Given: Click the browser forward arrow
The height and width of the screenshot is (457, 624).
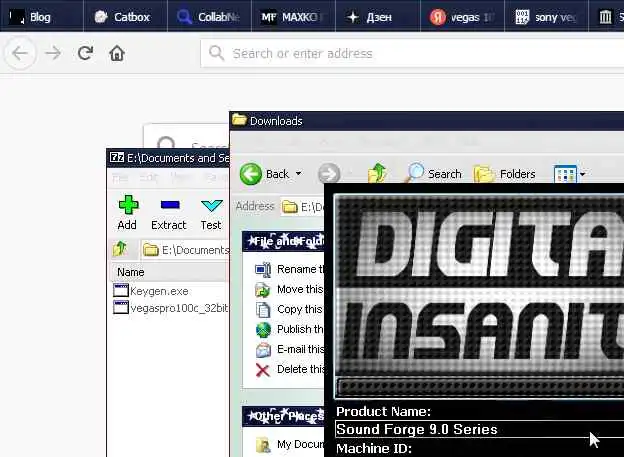Looking at the screenshot, I should point(53,53).
